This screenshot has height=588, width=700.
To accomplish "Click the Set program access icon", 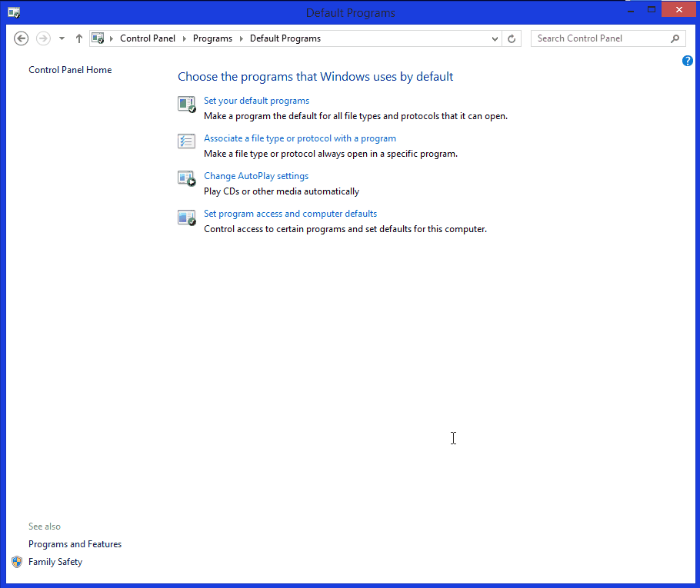I will click(186, 218).
